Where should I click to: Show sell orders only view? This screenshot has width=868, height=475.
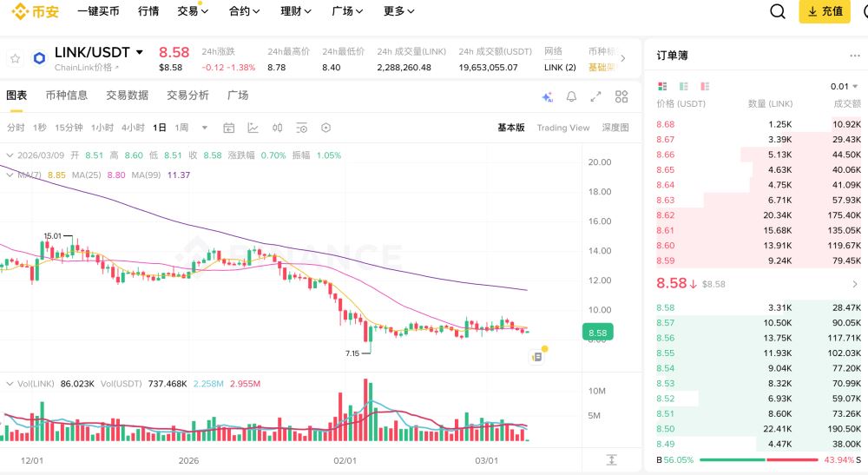[705, 86]
